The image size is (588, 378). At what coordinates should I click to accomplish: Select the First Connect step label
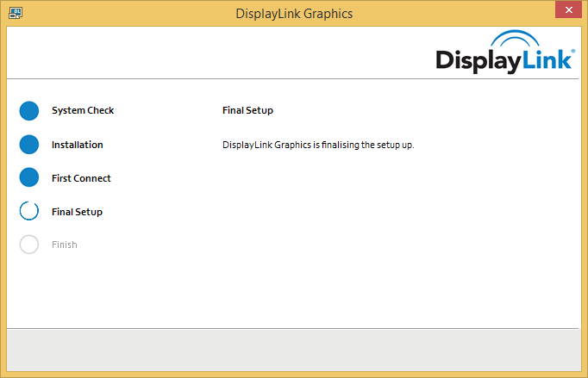(81, 178)
